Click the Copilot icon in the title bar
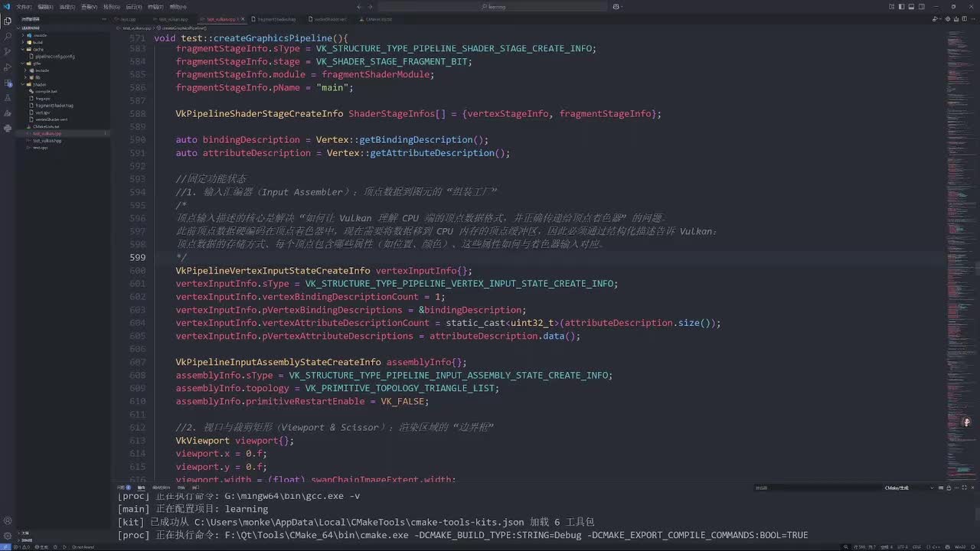Image resolution: width=980 pixels, height=551 pixels. tap(616, 7)
